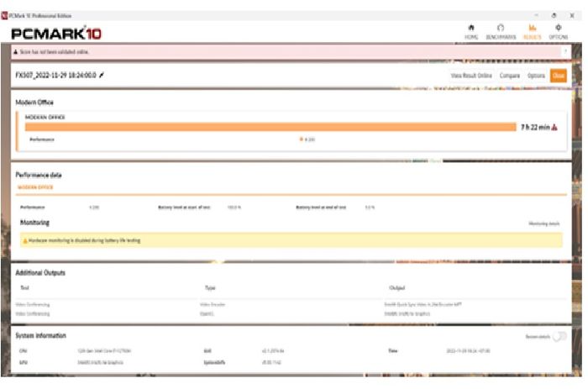
Task: Open the Monitoring details link
Action: click(x=543, y=223)
